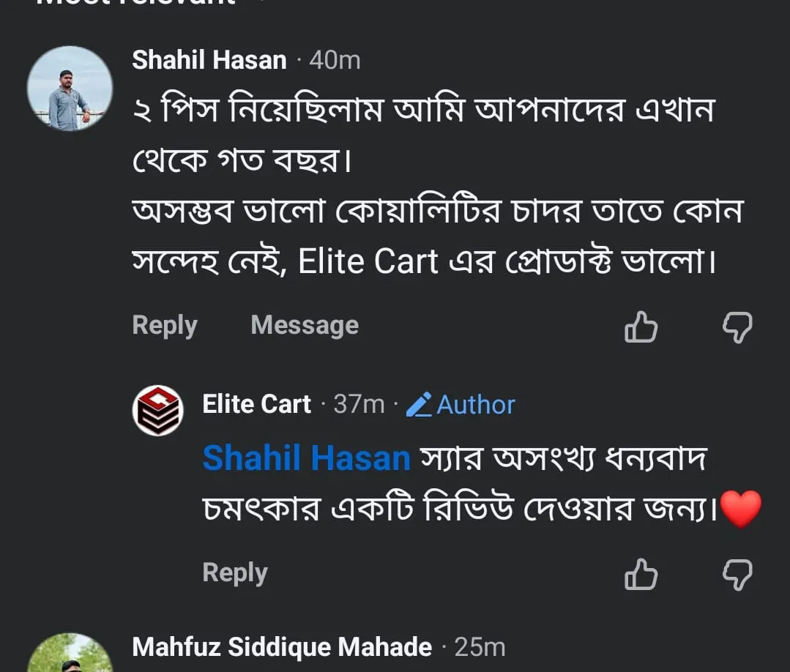Viewport: 790px width, 672px height.
Task: Open Shahil Hasan's profile picture
Action: pos(70,89)
